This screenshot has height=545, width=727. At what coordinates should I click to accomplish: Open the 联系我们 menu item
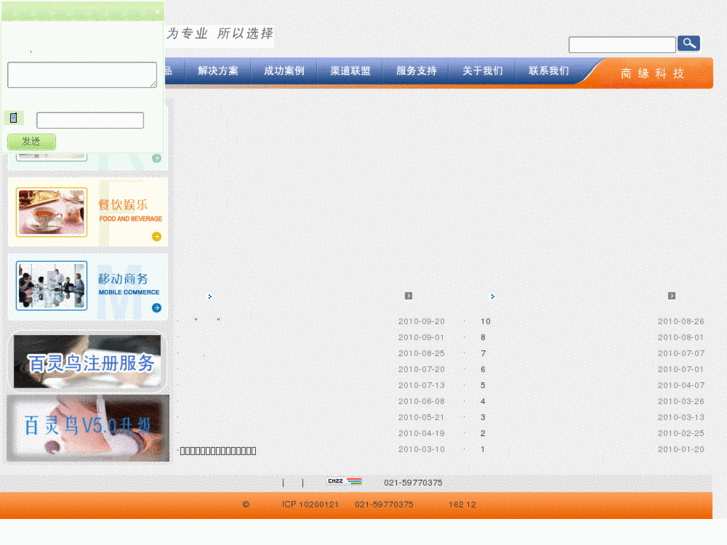(x=548, y=71)
